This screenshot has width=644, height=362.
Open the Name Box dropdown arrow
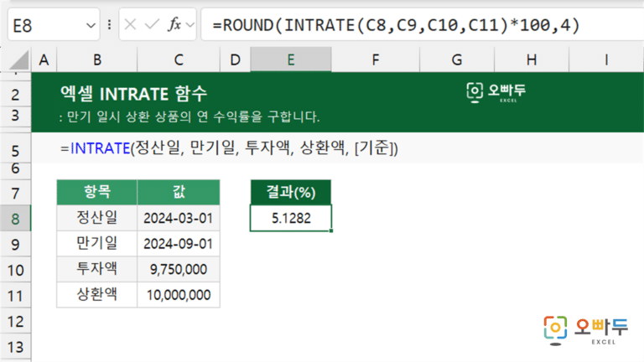pyautogui.click(x=91, y=25)
